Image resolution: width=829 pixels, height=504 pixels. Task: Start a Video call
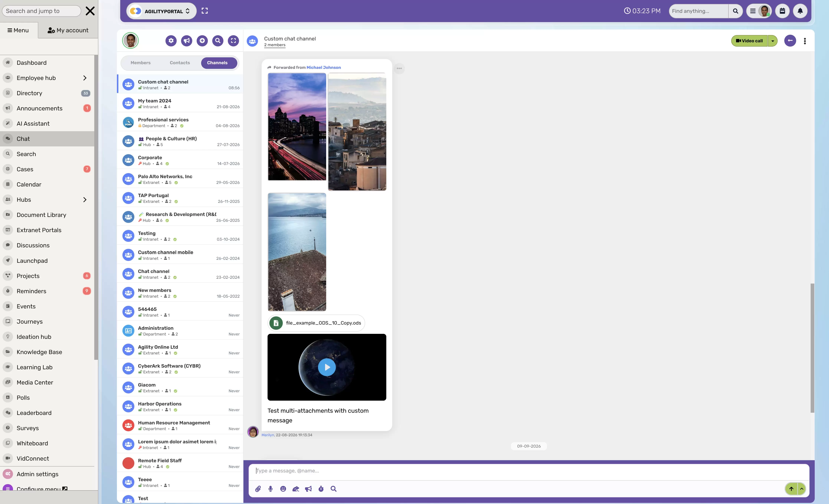pyautogui.click(x=749, y=41)
